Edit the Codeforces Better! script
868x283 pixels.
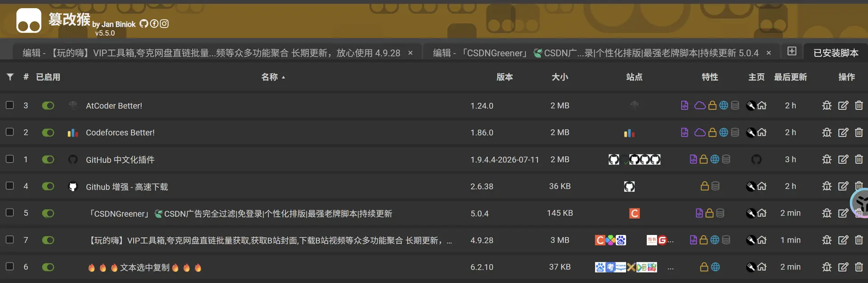[843, 132]
